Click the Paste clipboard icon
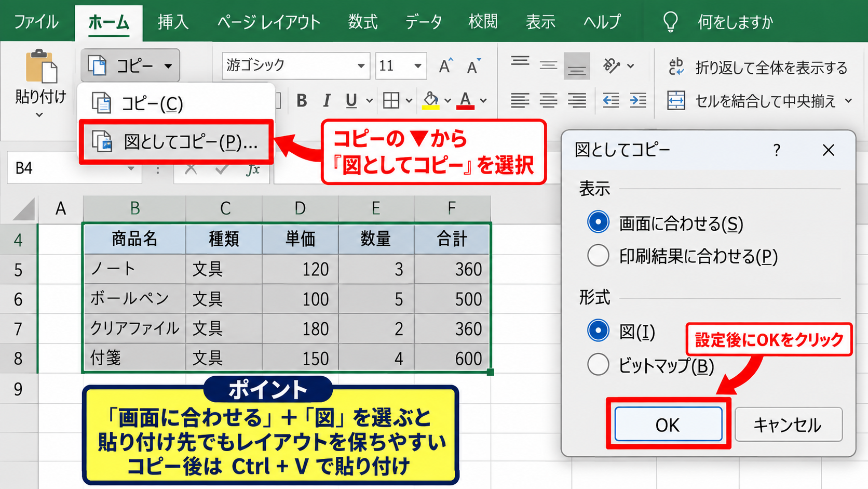 click(x=42, y=66)
